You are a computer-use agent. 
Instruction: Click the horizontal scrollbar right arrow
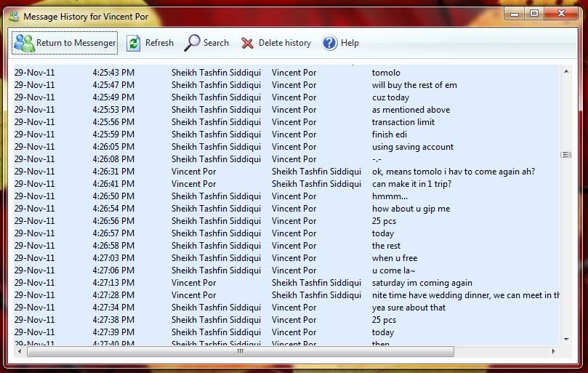pos(554,352)
